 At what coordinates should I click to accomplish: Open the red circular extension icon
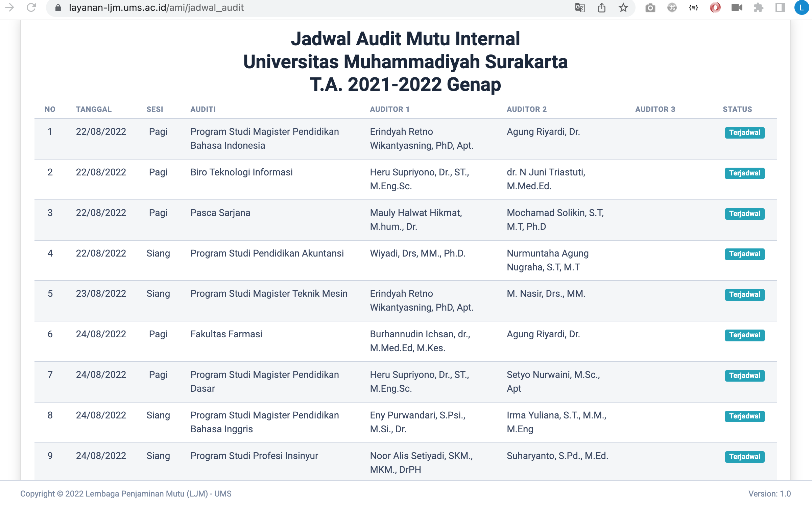[x=715, y=7]
